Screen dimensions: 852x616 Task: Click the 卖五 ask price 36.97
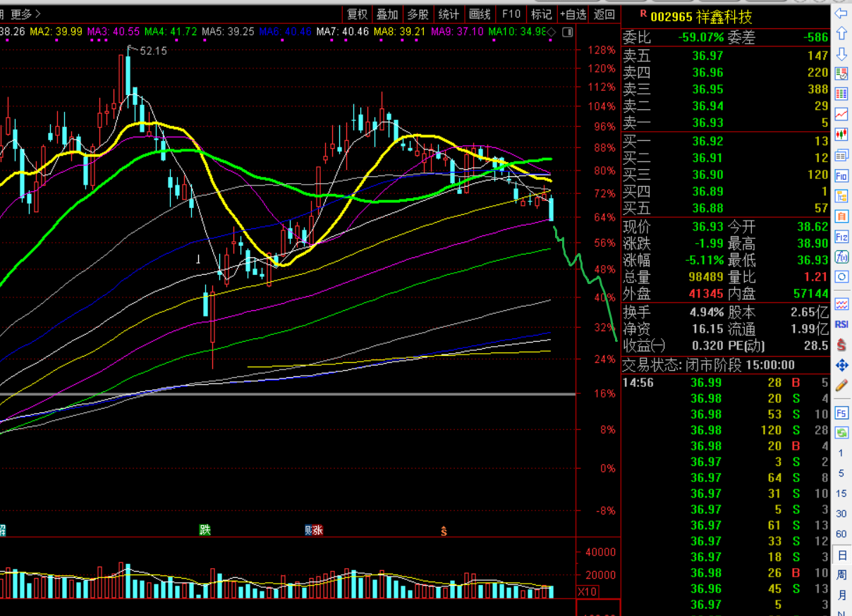pyautogui.click(x=707, y=56)
